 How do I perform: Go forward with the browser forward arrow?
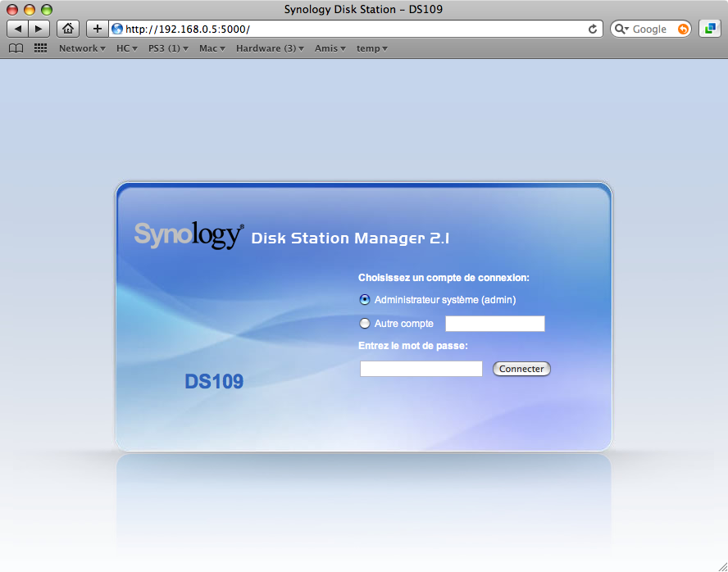[39, 29]
